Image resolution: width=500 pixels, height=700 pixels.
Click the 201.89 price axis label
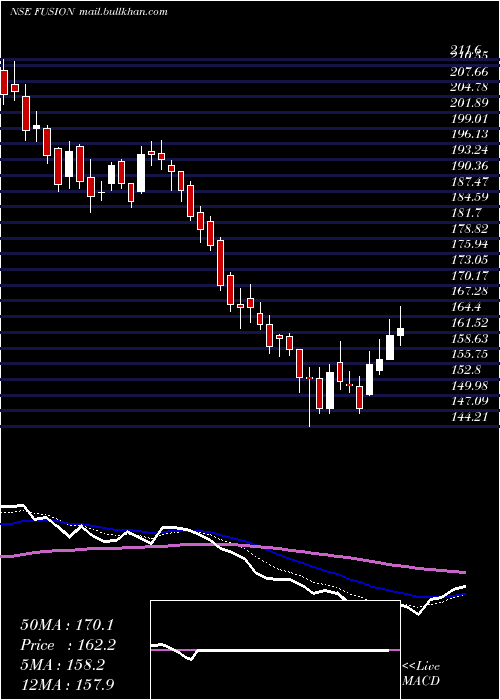(x=469, y=103)
